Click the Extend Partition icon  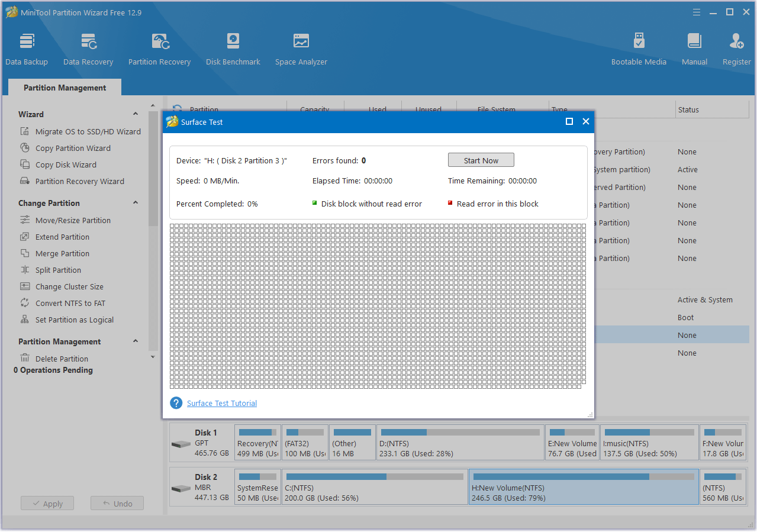[x=25, y=237]
